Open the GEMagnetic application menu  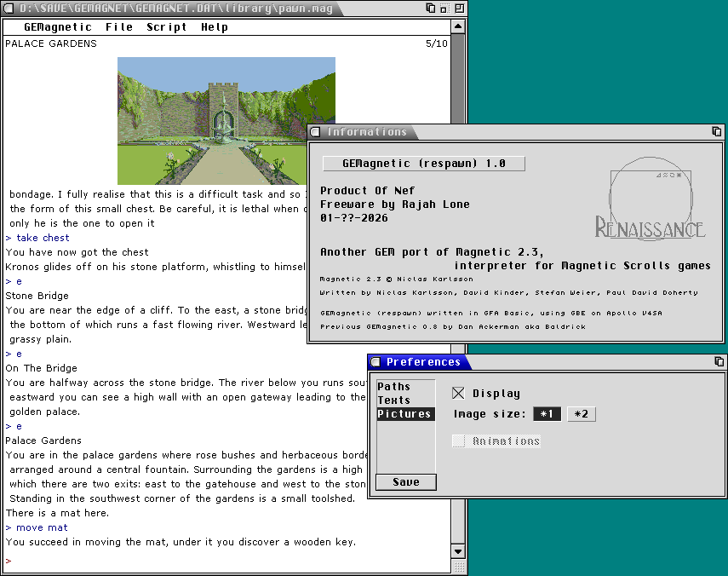[x=58, y=26]
